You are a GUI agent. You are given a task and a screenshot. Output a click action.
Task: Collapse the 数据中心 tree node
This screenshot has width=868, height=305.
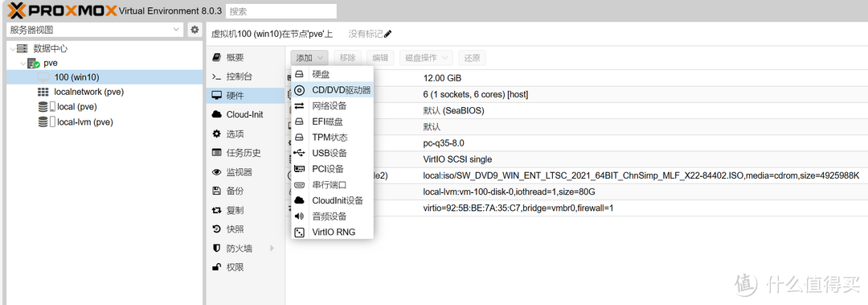point(12,49)
